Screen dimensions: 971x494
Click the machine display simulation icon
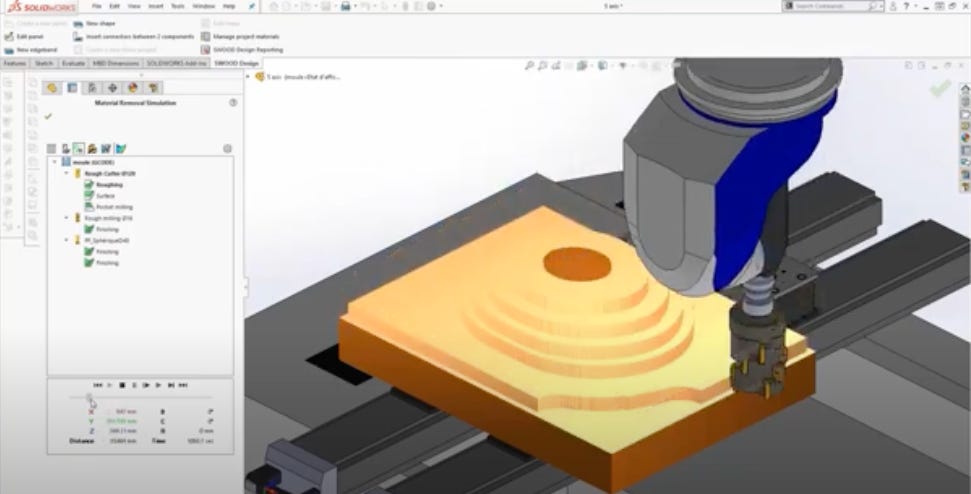click(x=65, y=149)
